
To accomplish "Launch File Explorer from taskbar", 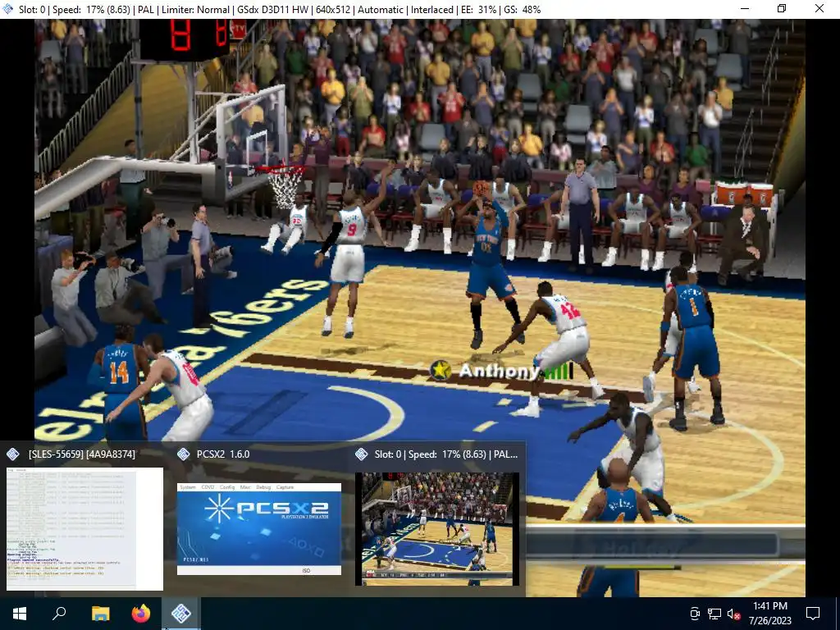I will pyautogui.click(x=100, y=614).
